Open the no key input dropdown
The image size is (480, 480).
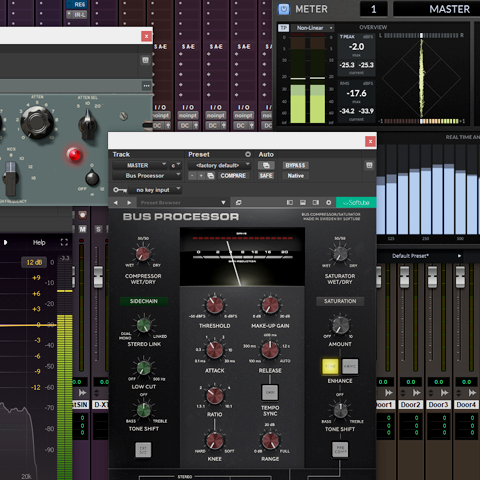coord(155,190)
